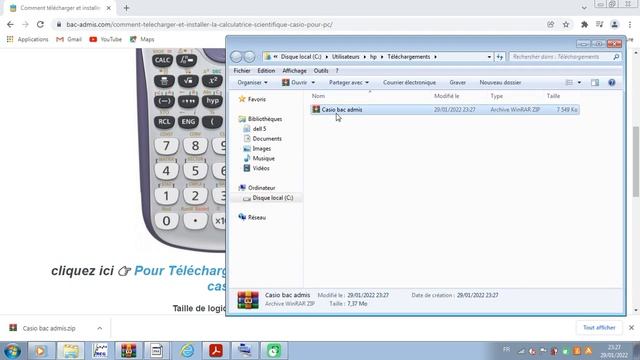640x360 pixels.
Task: Open Documents library
Action: (x=262, y=138)
